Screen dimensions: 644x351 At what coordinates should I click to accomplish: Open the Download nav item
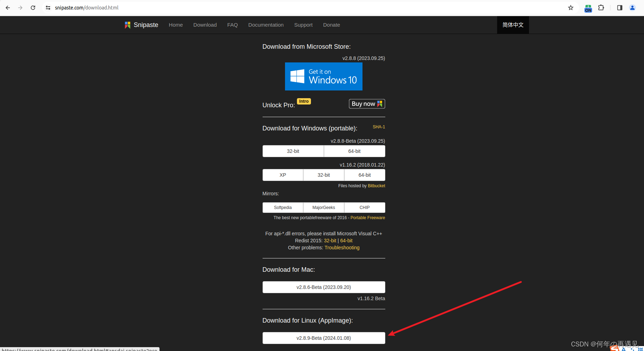(205, 25)
